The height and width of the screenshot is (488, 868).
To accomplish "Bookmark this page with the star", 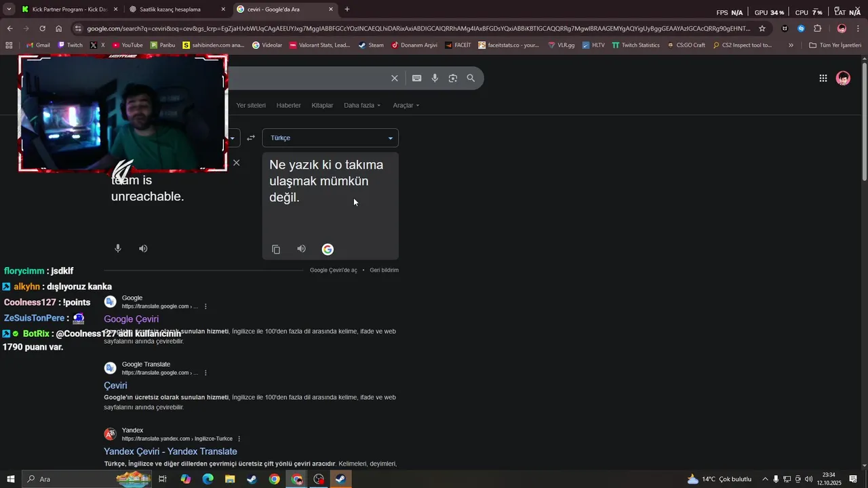I will tap(762, 28).
